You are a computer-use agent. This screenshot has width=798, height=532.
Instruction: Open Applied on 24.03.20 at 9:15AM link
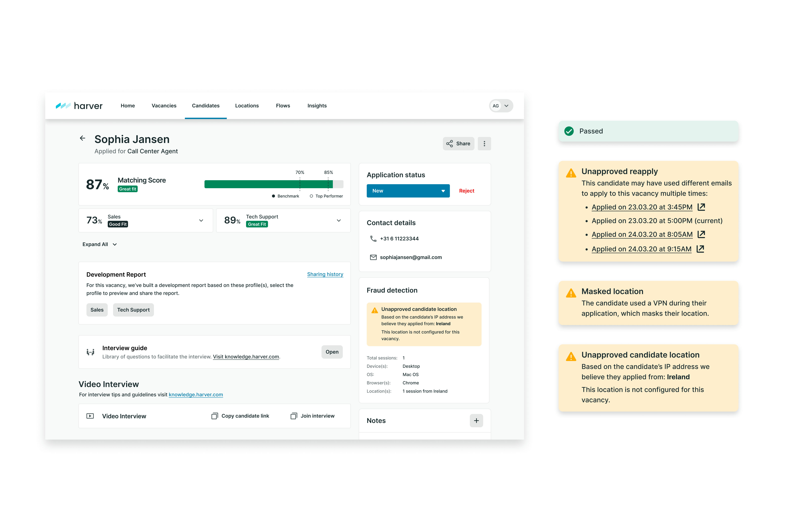point(642,249)
